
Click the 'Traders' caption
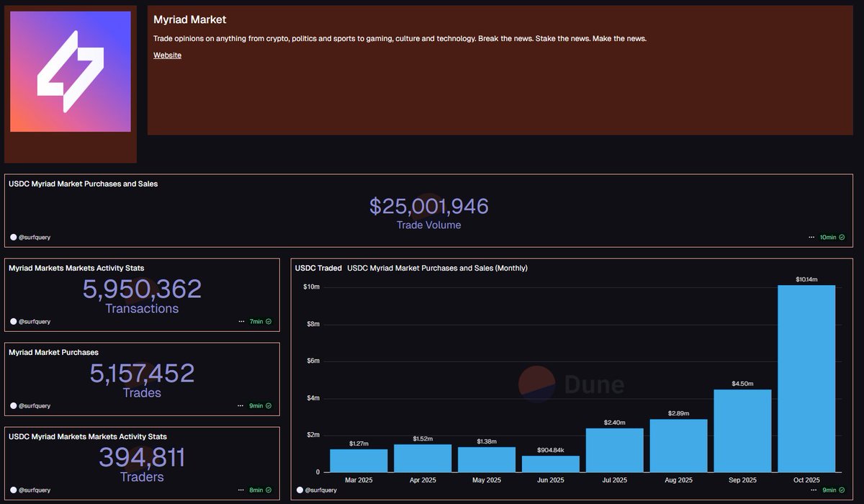point(142,477)
